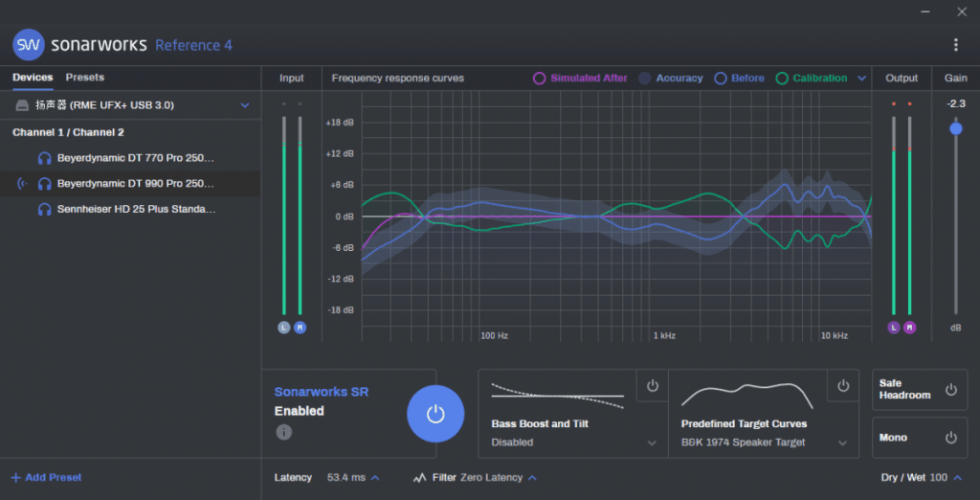Click headphone icon for Beyerdynamic DT 770 Pro
This screenshot has width=980, height=500.
tap(44, 158)
